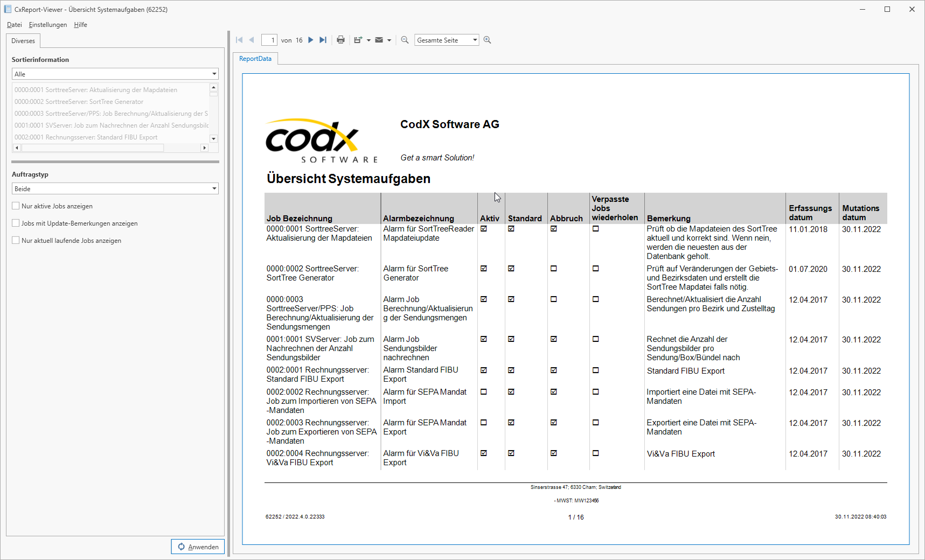
Task: Click the page number input field
Action: [x=269, y=40]
